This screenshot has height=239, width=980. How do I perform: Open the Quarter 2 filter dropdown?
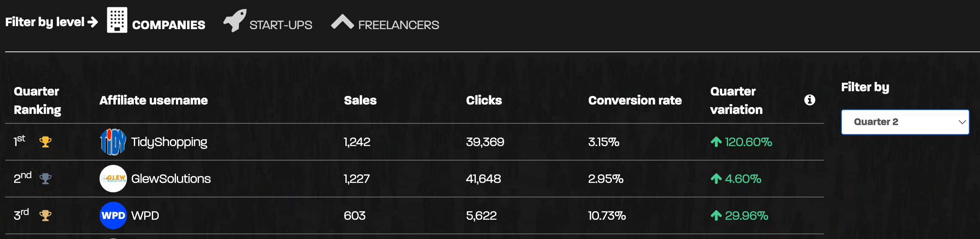tap(905, 122)
